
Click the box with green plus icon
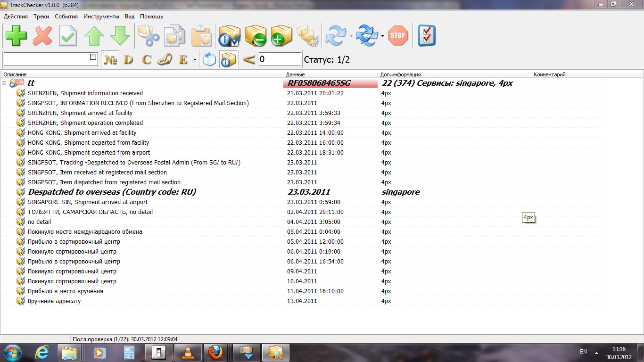[x=281, y=36]
